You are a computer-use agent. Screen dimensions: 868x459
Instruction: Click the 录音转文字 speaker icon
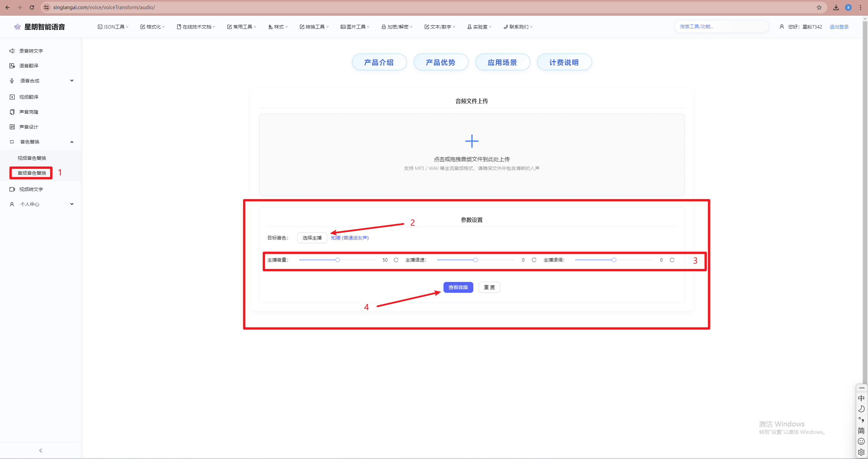(12, 51)
